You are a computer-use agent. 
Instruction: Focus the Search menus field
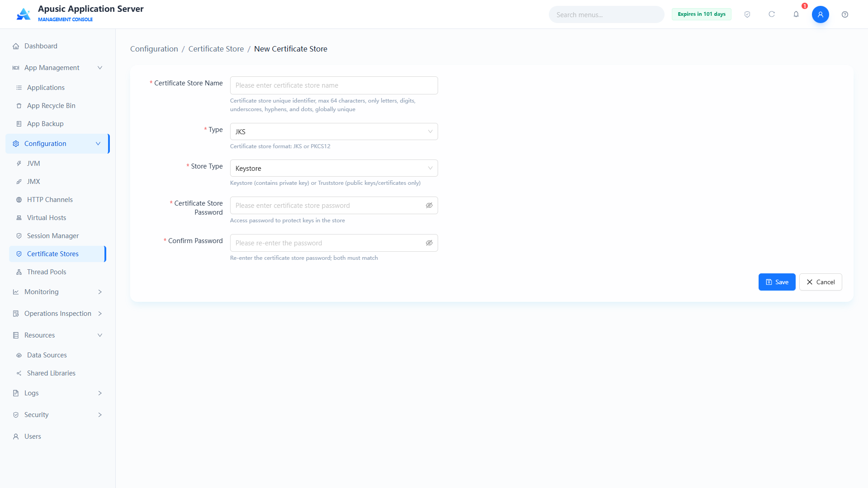pyautogui.click(x=606, y=14)
